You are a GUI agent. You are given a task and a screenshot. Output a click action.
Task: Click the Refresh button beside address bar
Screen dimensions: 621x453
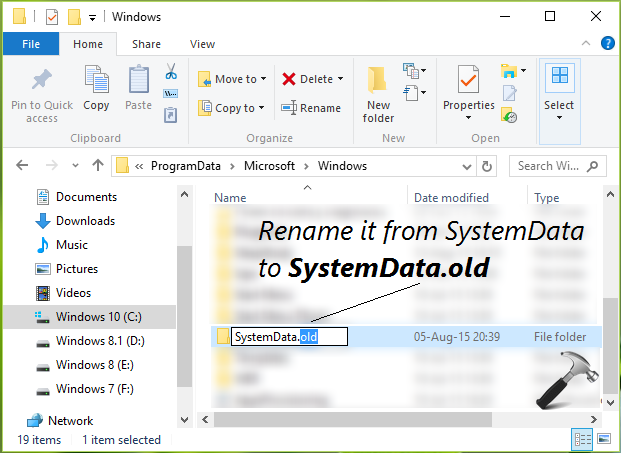click(487, 166)
